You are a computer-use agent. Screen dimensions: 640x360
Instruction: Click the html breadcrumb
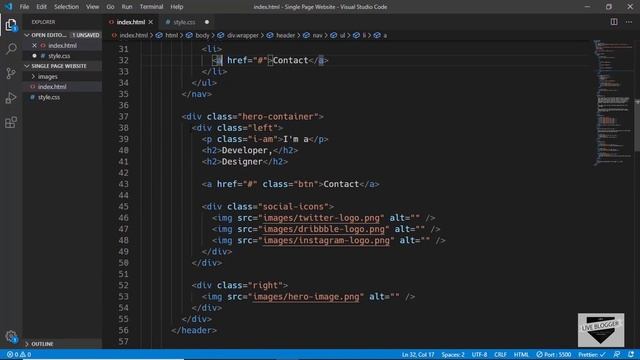click(x=171, y=36)
